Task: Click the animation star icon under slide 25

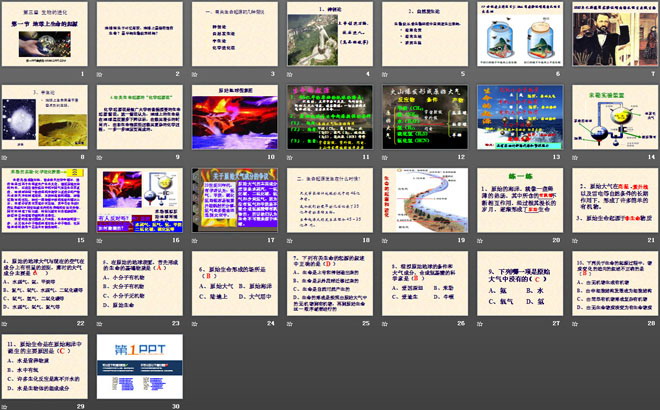Action: (290, 324)
